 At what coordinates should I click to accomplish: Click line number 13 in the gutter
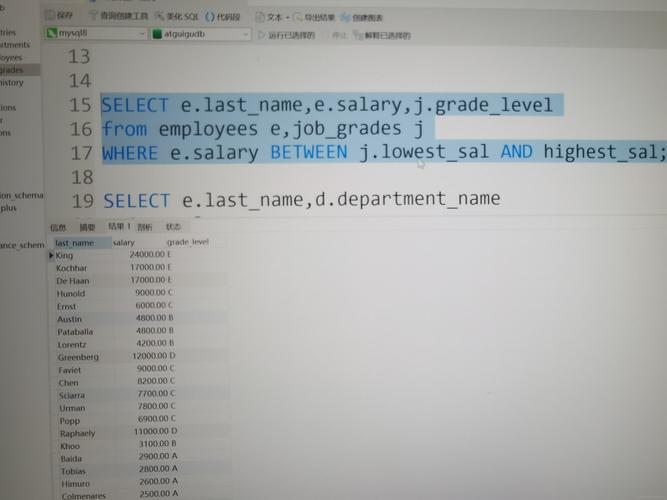click(x=79, y=57)
